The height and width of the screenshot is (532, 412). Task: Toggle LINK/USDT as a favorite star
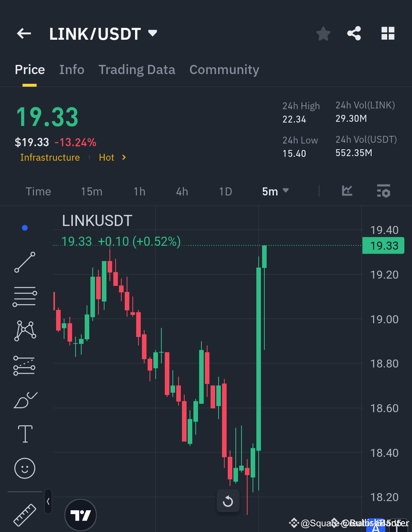click(x=323, y=34)
